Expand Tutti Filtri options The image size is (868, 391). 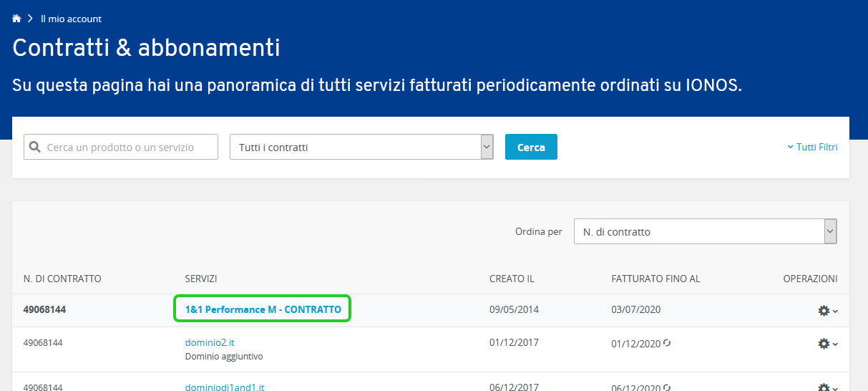812,147
